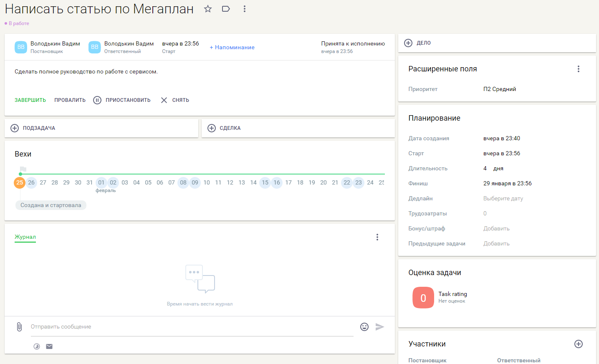
Task: Click the flag marker on the Вехи timeline
Action: [23, 169]
